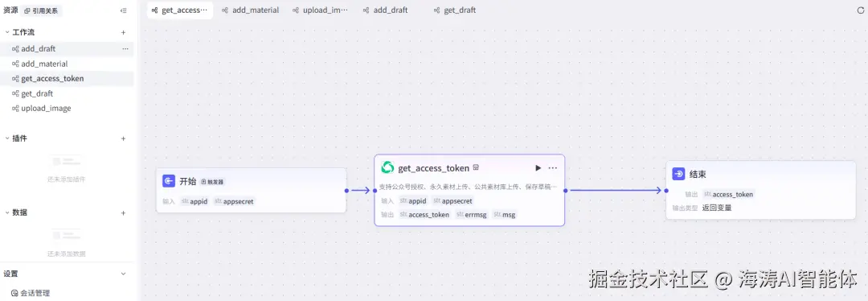Click the conversation management icon
868x301 pixels.
(14, 293)
